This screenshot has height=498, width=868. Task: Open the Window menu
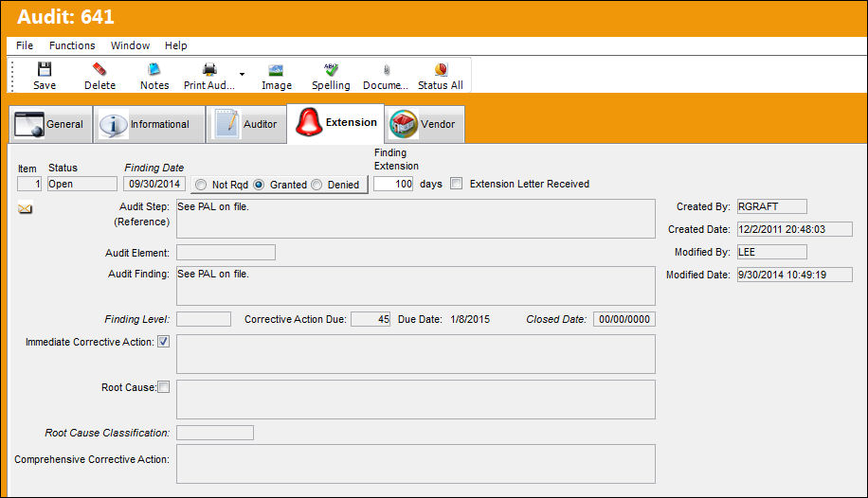tap(130, 45)
